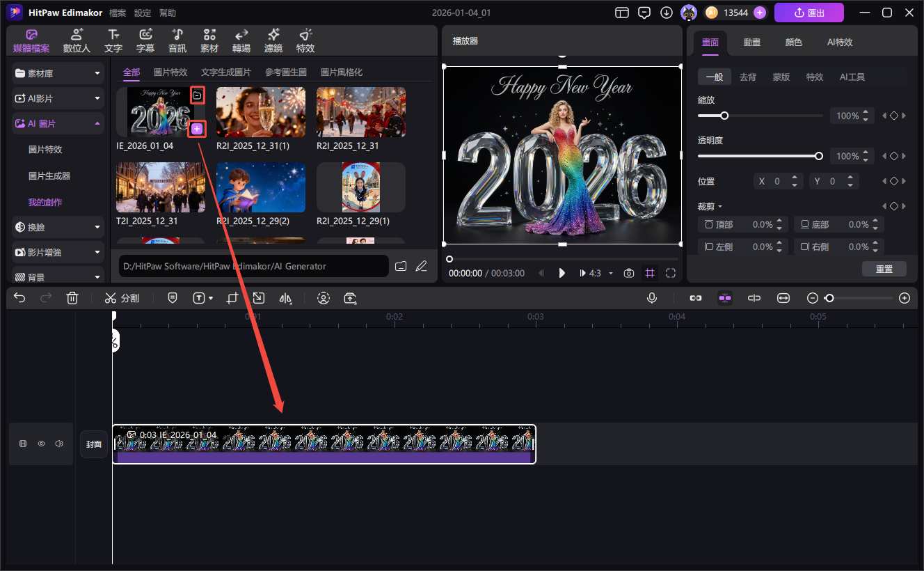Open the Filters (濾鏡) panel
This screenshot has width=924, height=571.
pos(273,41)
